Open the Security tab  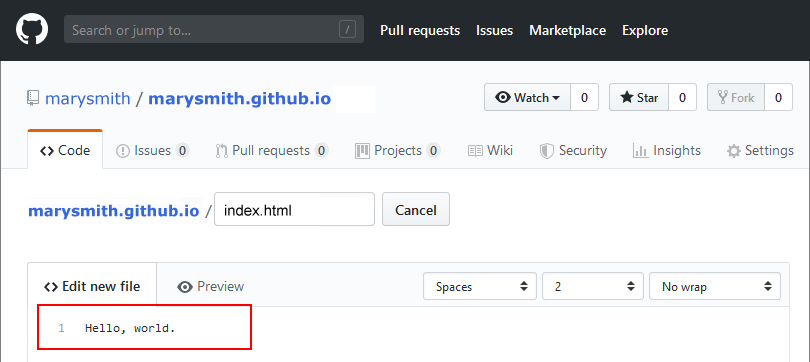pyautogui.click(x=573, y=150)
